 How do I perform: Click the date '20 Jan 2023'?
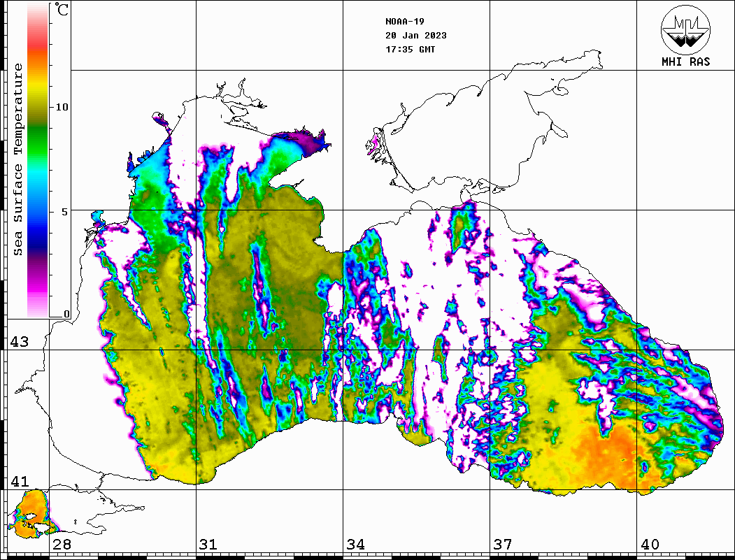(416, 36)
